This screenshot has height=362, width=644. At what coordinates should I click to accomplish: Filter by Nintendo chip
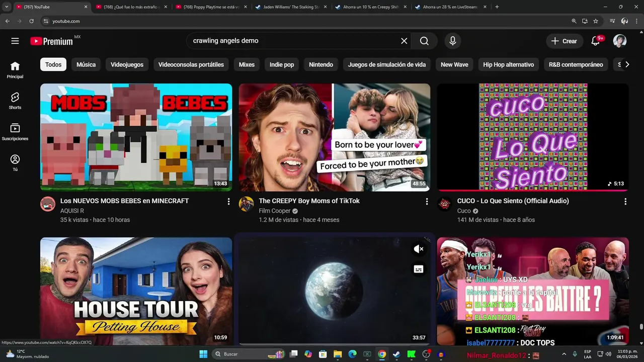pos(321,64)
